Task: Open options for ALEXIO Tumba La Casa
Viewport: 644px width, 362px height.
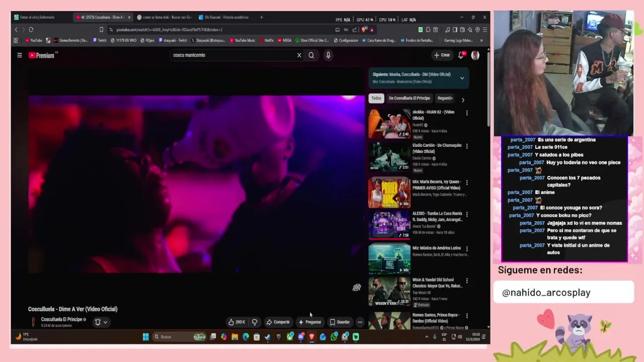Action: click(x=467, y=214)
